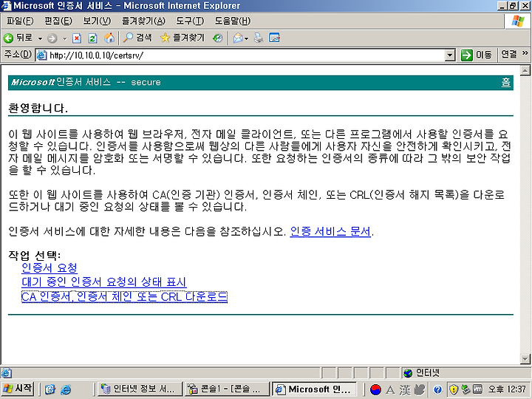The image size is (532, 399).
Task: Click the Refresh page icon
Action: (92, 38)
